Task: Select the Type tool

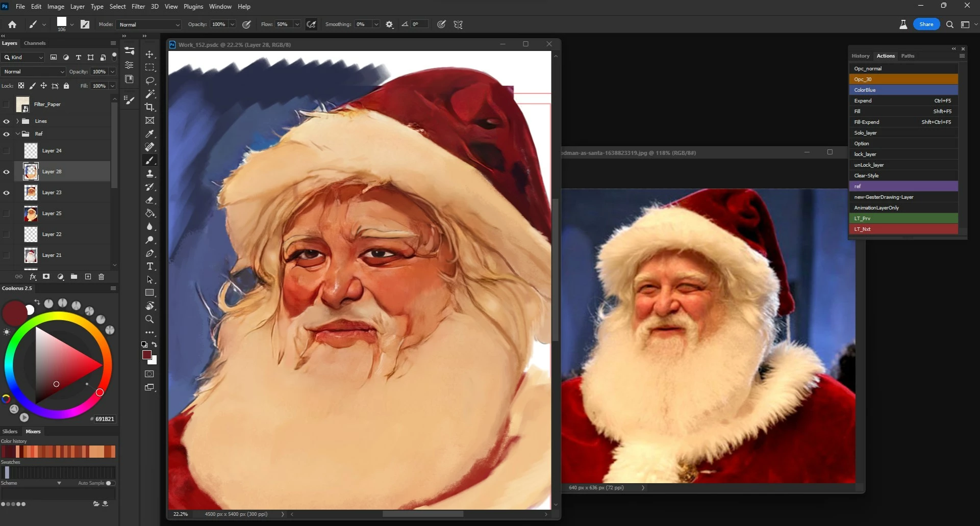Action: 149,267
